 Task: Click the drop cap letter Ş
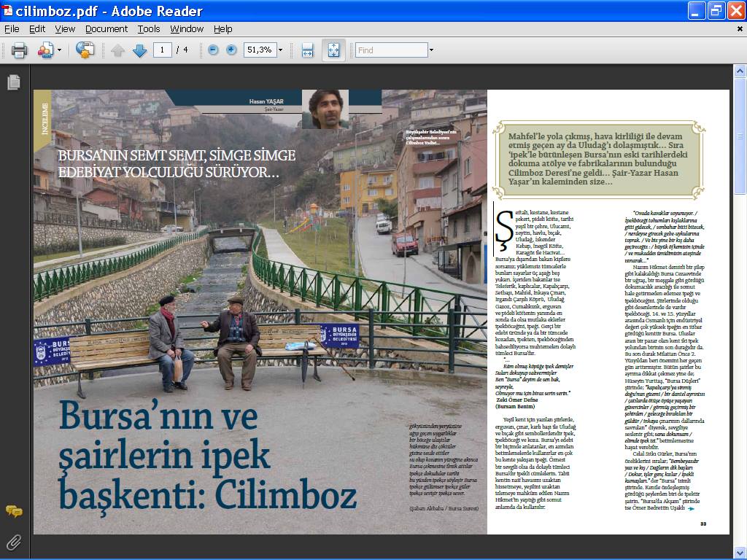504,230
